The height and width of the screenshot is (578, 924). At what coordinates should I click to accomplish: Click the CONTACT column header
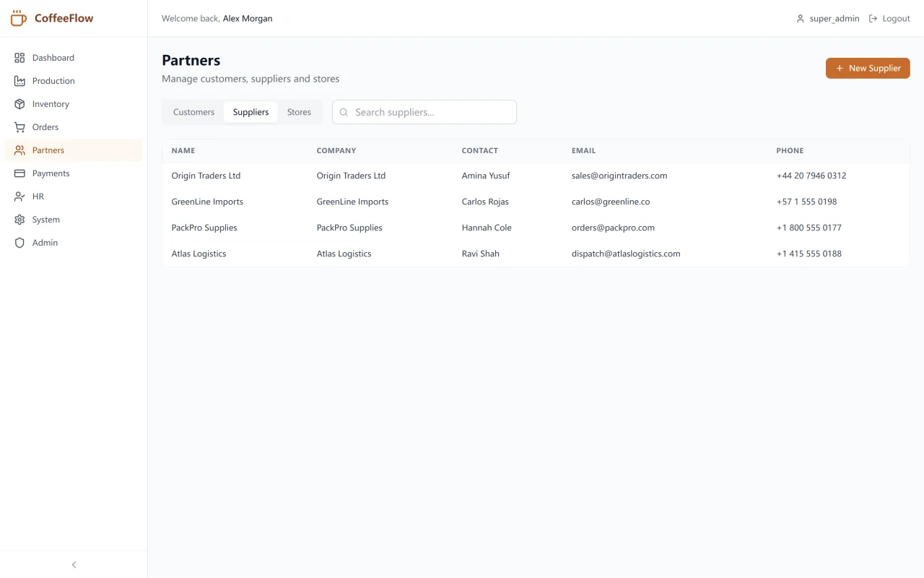point(480,151)
